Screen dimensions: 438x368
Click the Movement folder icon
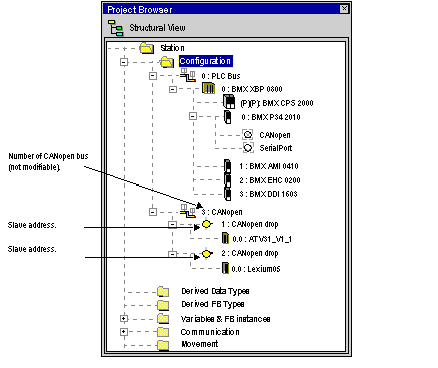163,345
